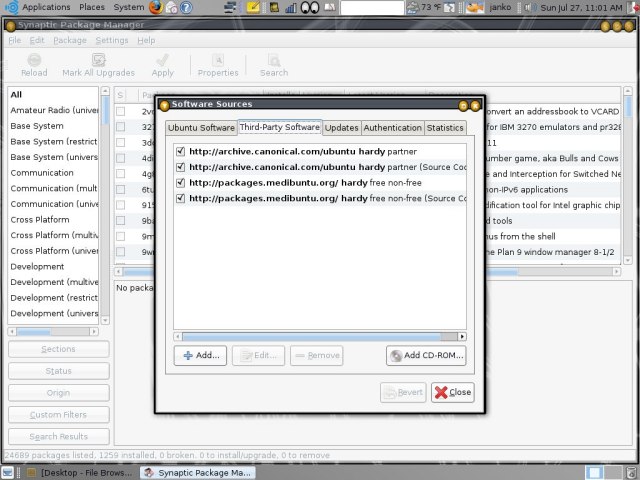
Task: Click the network connections panel icon
Action: pos(230,7)
